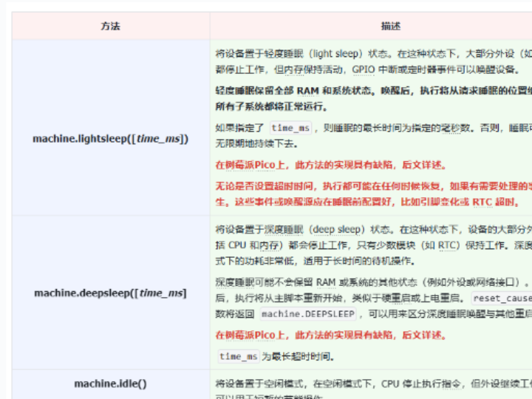Click the dotted-underlined Pico in deepsleep warning

point(265,335)
